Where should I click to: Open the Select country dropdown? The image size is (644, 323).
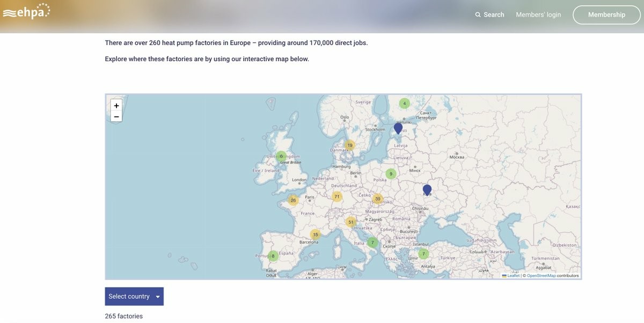point(134,297)
